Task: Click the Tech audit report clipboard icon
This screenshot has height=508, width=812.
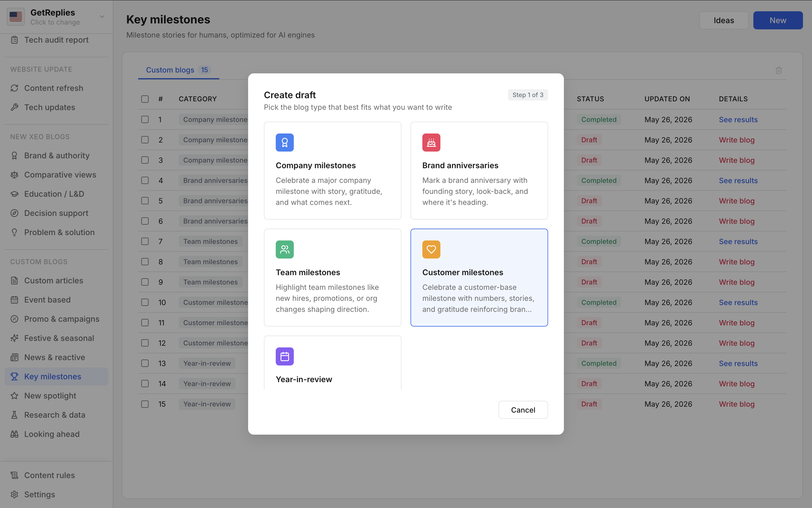Action: 14,40
